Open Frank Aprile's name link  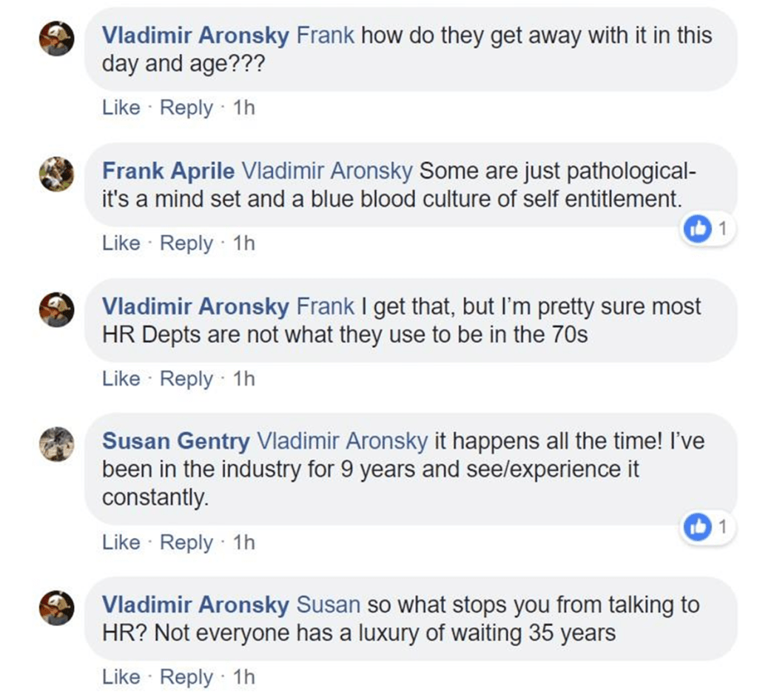[168, 171]
